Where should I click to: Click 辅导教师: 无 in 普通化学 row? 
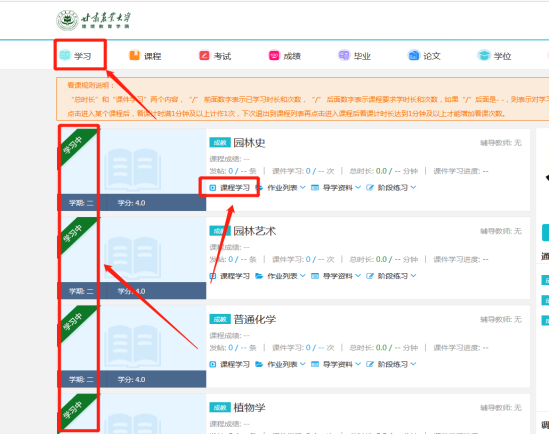tap(501, 319)
